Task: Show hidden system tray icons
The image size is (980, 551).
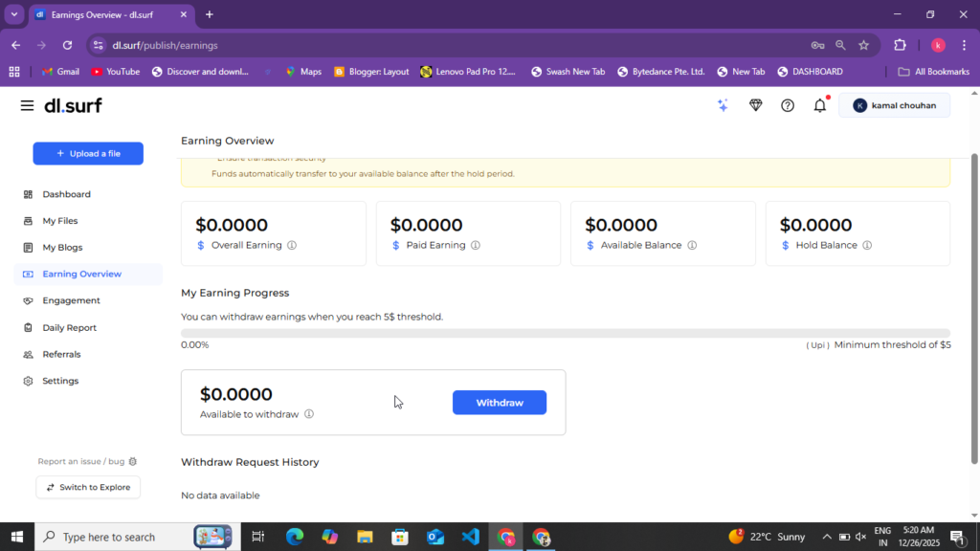Action: [x=827, y=537]
